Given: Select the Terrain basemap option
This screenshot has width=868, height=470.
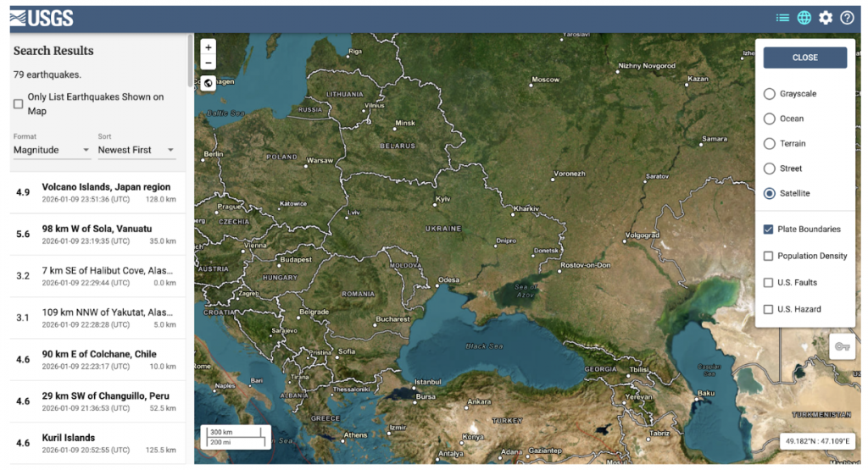Looking at the screenshot, I should tap(770, 144).
